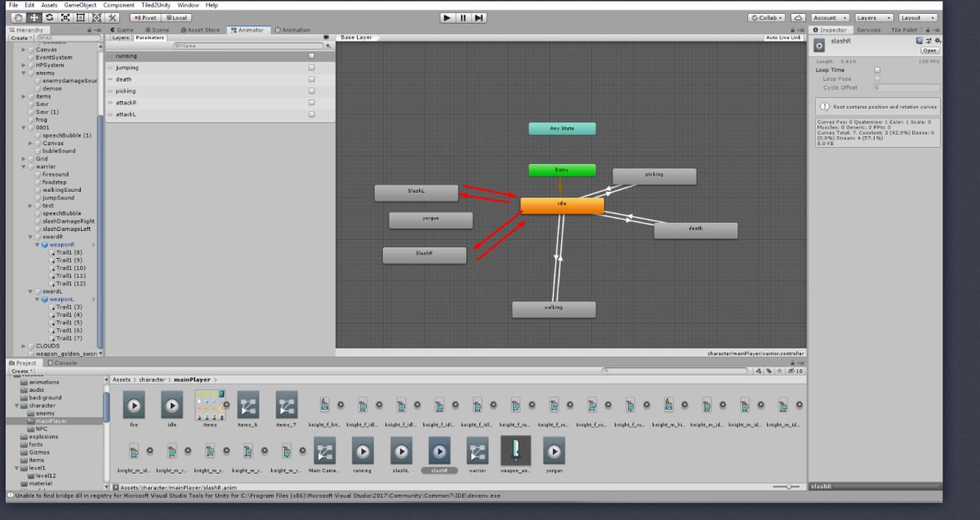This screenshot has width=980, height=520.
Task: Click the Pause button
Action: coord(464,17)
